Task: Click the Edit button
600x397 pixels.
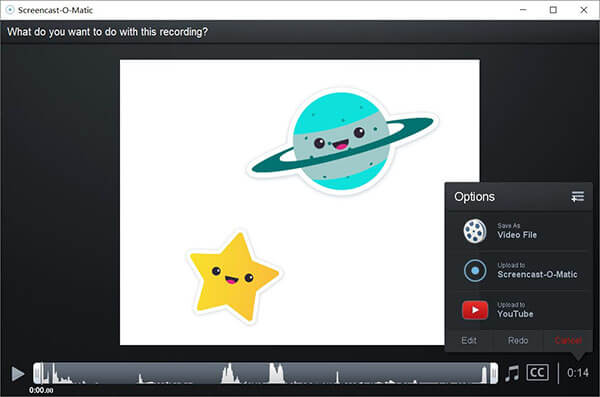Action: [469, 340]
